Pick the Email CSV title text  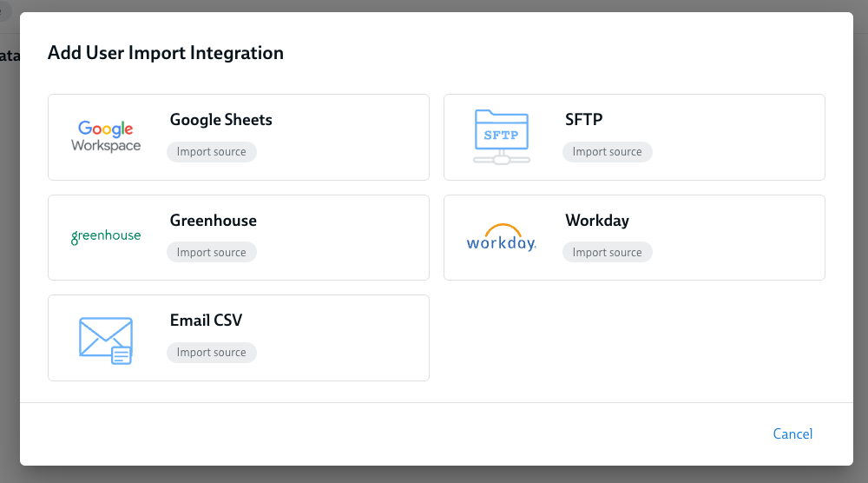tap(206, 321)
